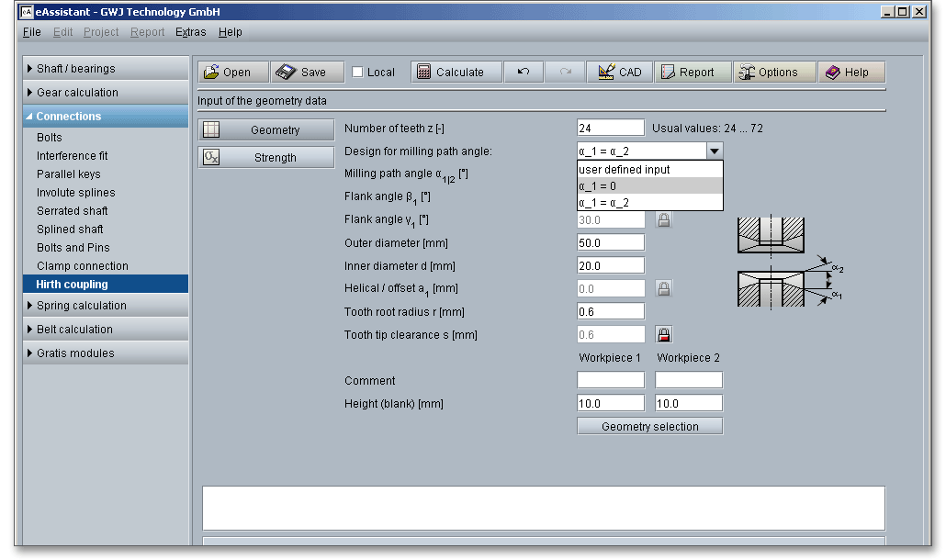Click the undo arrow button
Screen dimensions: 946x560
(524, 73)
